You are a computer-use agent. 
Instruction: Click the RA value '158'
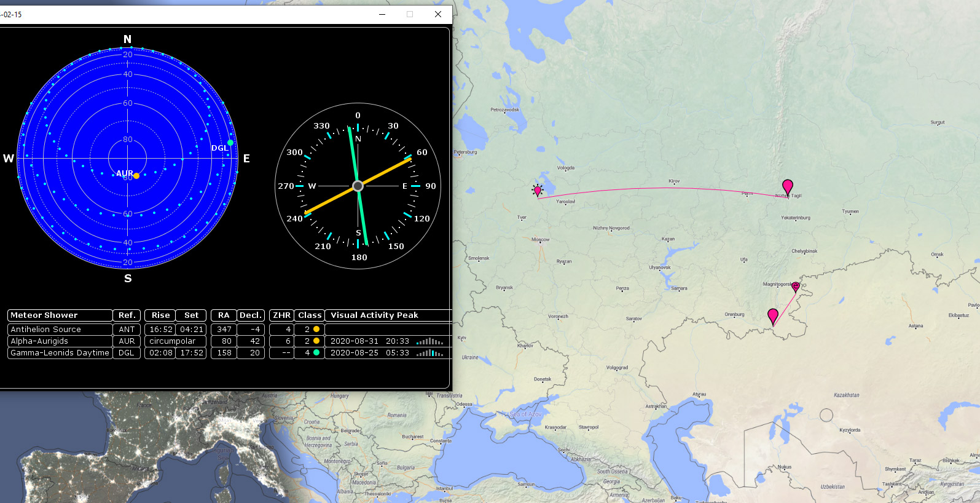[x=224, y=353]
